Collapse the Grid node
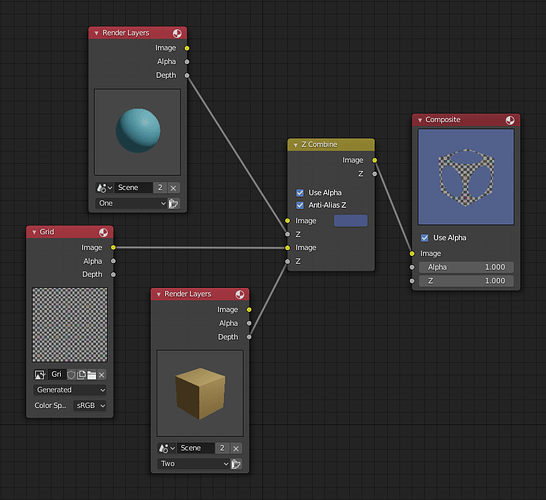546x500 pixels. pyautogui.click(x=34, y=232)
